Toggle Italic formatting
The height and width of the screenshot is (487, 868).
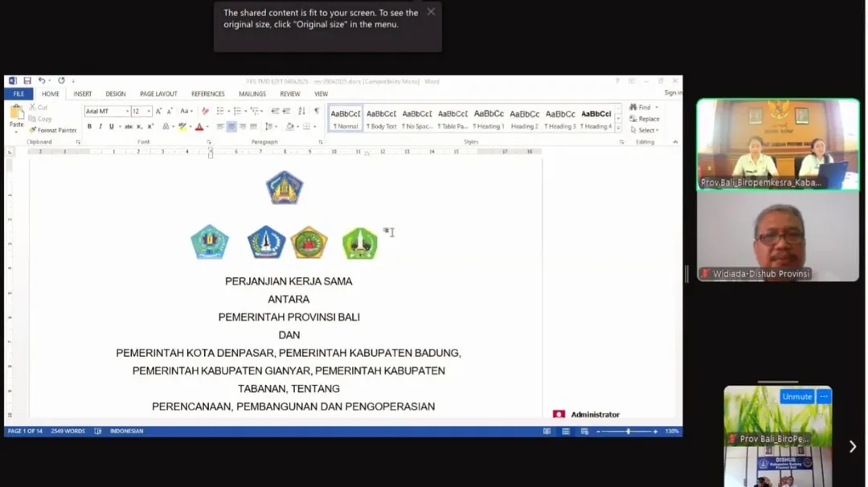point(100,127)
